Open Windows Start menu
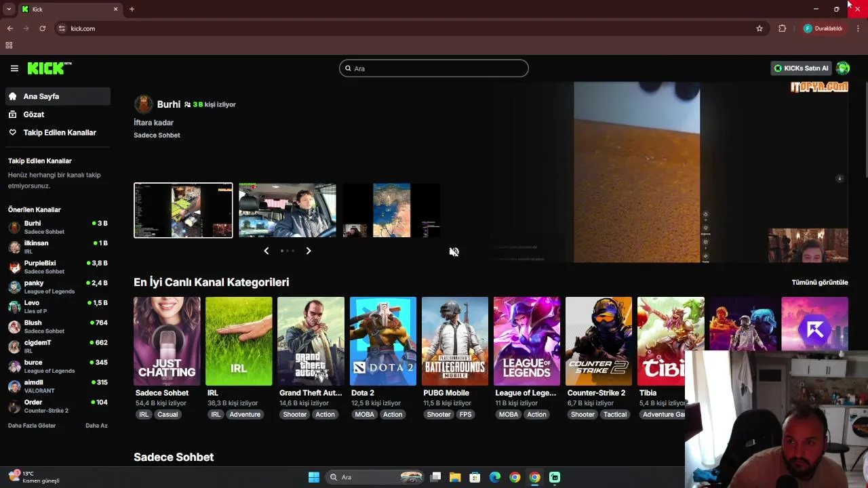The image size is (868, 488). pyautogui.click(x=314, y=477)
